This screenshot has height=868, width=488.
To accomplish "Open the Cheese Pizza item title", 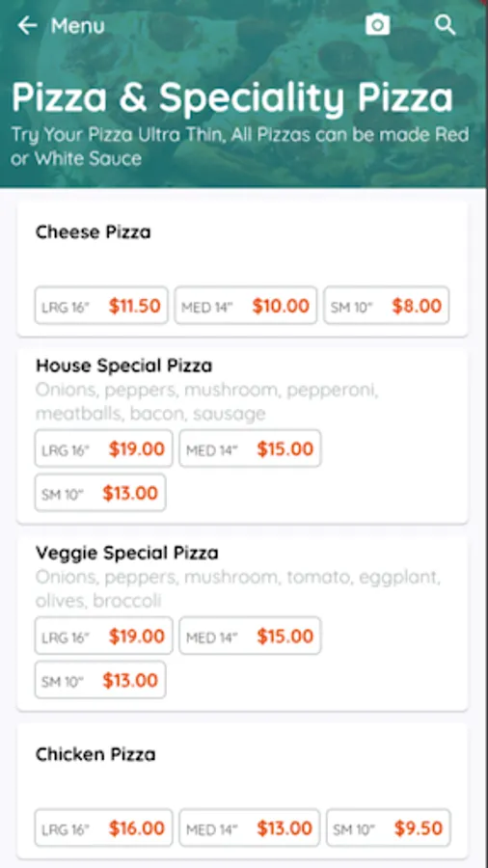I will (x=93, y=231).
